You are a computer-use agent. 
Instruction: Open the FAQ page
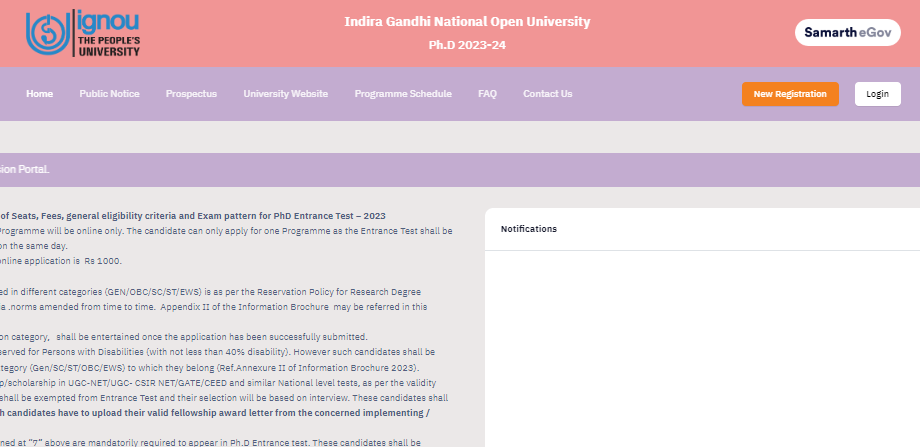[488, 94]
